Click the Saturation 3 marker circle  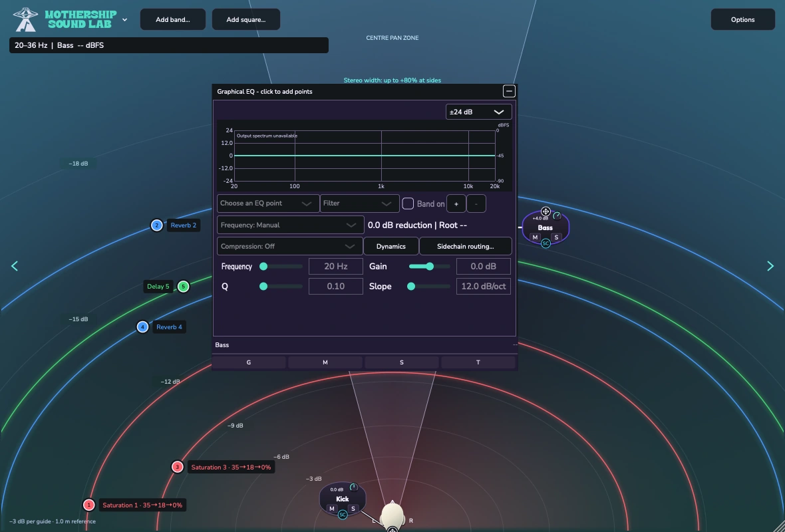[177, 467]
